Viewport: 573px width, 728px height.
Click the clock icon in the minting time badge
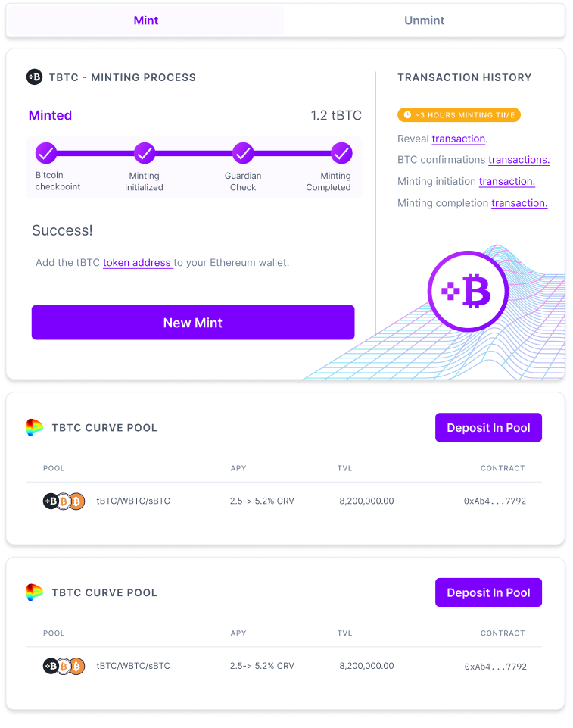(406, 114)
